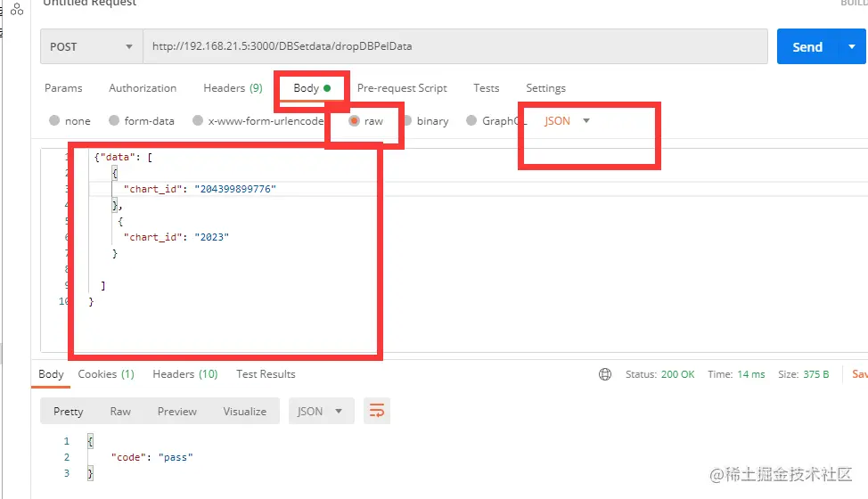Open the Headers (9) request tab
Viewport: 868px width, 499px height.
coord(233,88)
